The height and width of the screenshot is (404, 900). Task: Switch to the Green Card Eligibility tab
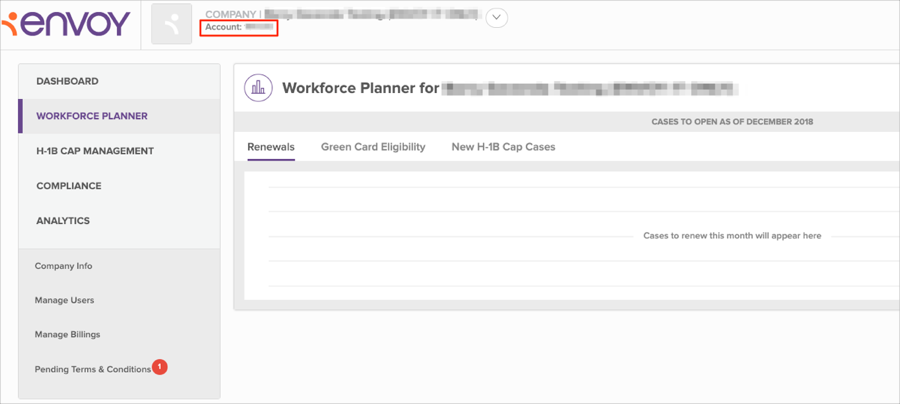373,147
